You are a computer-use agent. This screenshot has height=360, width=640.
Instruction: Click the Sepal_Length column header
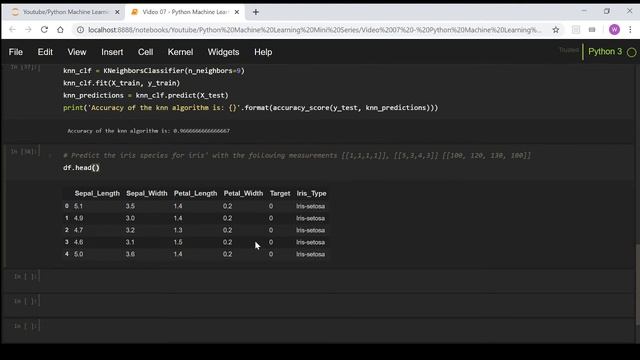97,193
